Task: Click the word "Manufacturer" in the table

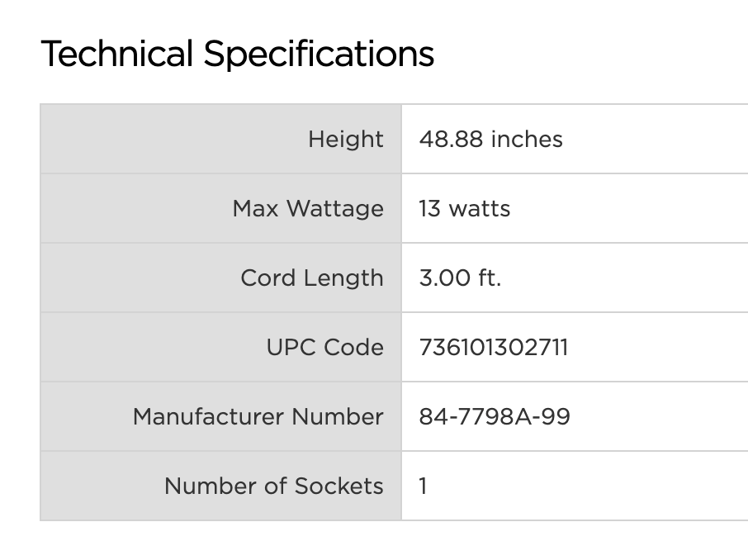Action: pos(208,416)
